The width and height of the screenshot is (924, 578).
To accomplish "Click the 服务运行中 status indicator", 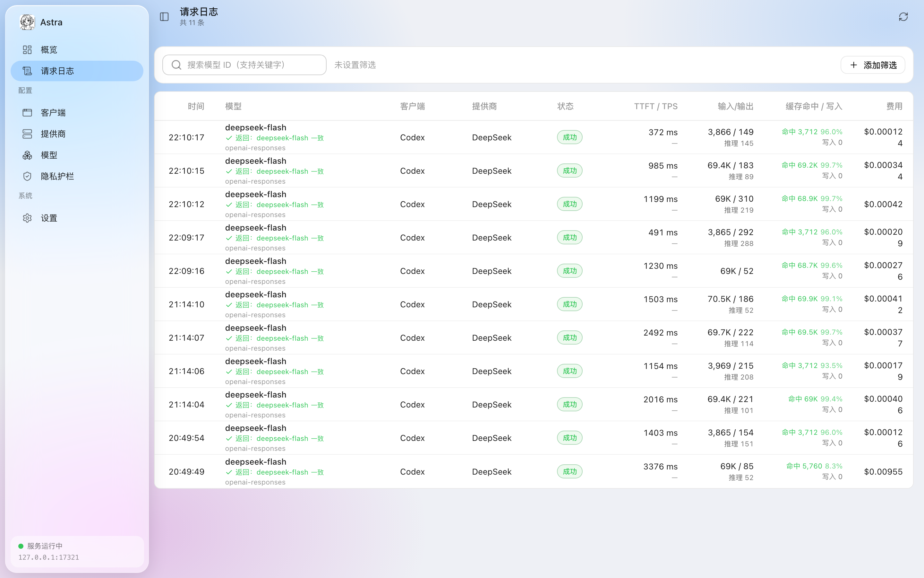I will click(40, 546).
